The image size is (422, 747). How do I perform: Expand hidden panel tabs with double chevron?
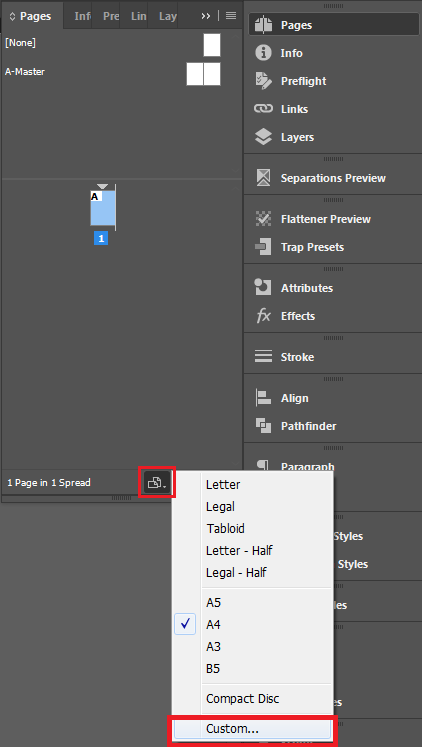click(x=206, y=16)
